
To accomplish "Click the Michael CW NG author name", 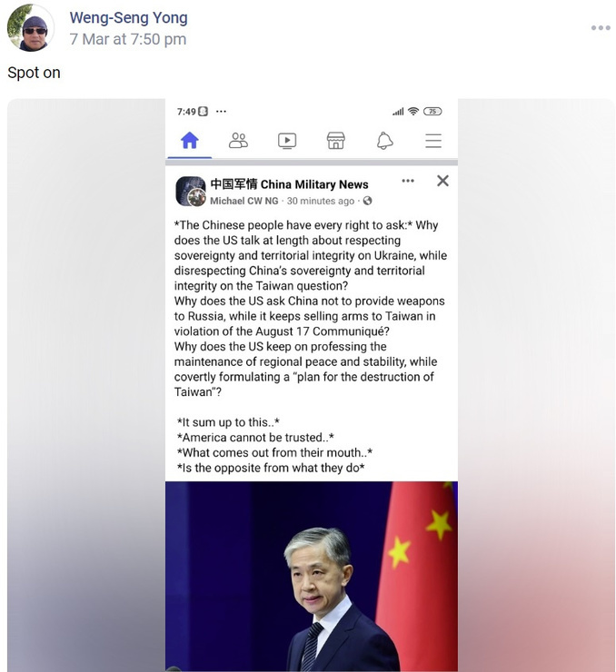I will (243, 201).
